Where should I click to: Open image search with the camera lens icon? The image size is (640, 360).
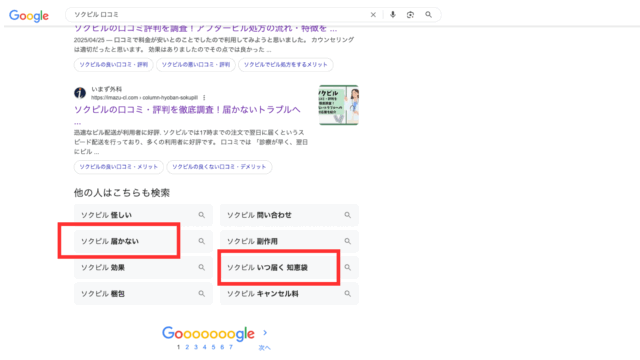pyautogui.click(x=410, y=15)
